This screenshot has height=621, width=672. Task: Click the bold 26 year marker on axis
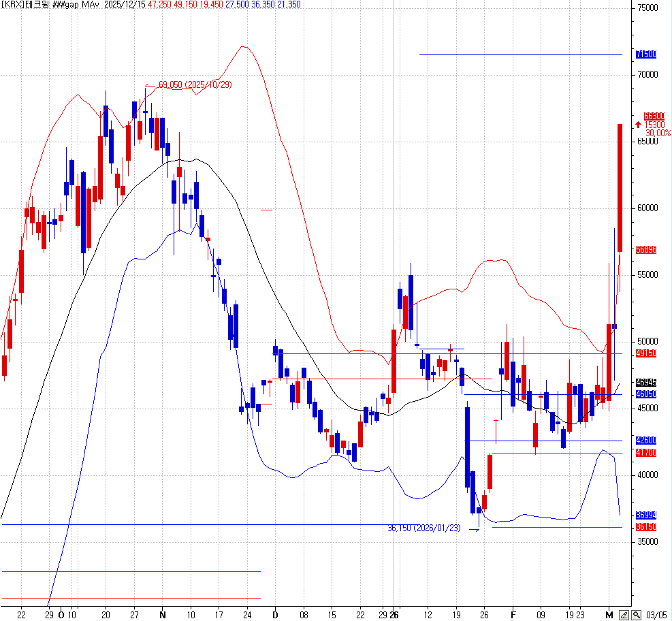click(x=394, y=614)
